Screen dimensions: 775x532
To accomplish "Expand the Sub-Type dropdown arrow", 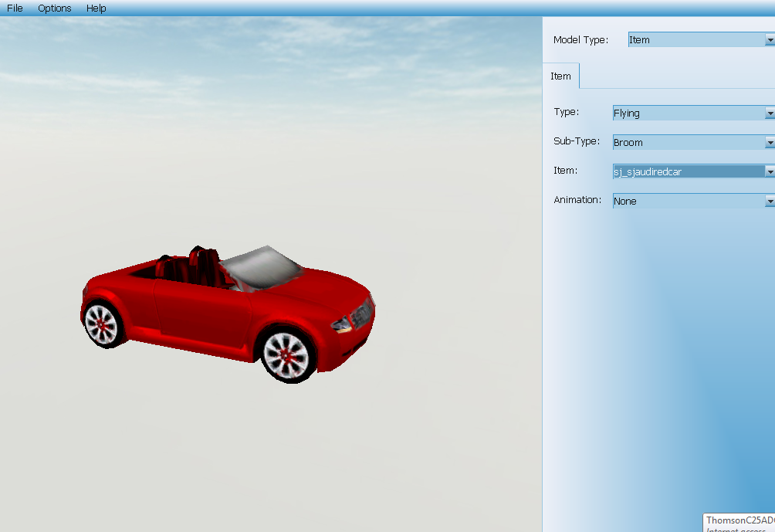I will click(770, 143).
